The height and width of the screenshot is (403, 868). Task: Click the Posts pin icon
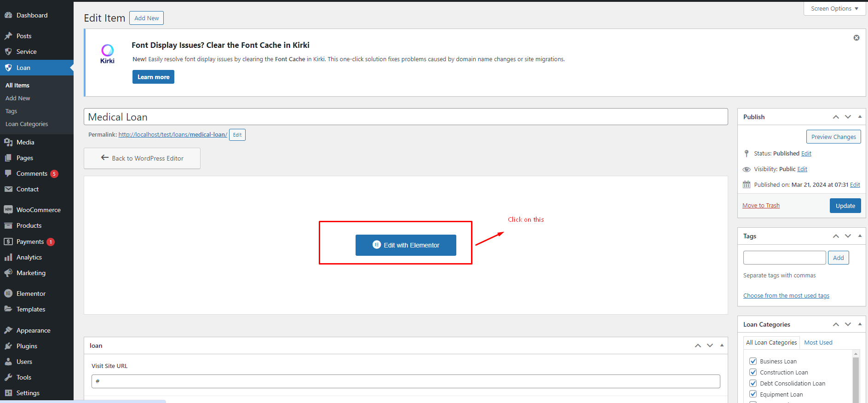[x=8, y=36]
